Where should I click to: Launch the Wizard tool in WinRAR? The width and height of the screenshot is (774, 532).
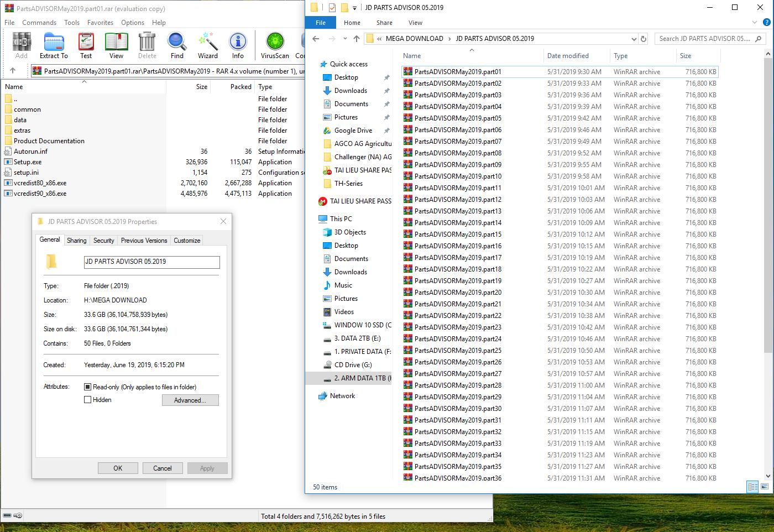[x=207, y=45]
